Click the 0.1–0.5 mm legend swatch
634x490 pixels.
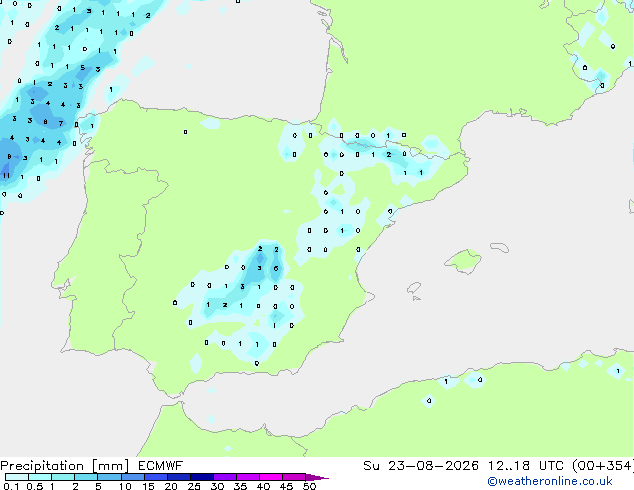click(17, 477)
